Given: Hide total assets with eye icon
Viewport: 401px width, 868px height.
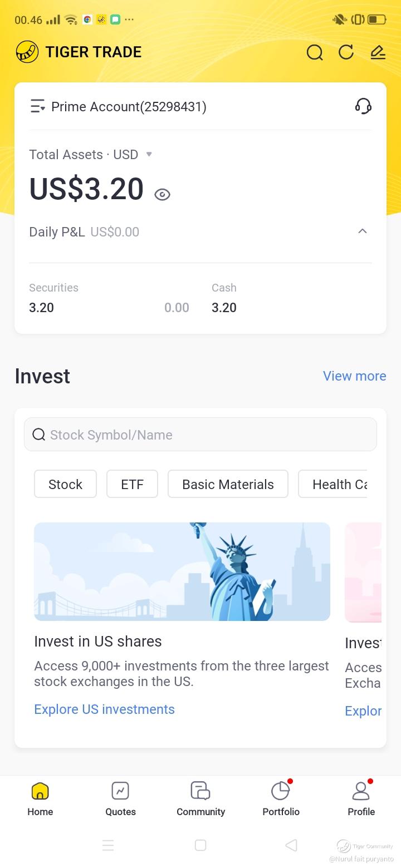Looking at the screenshot, I should tap(162, 194).
